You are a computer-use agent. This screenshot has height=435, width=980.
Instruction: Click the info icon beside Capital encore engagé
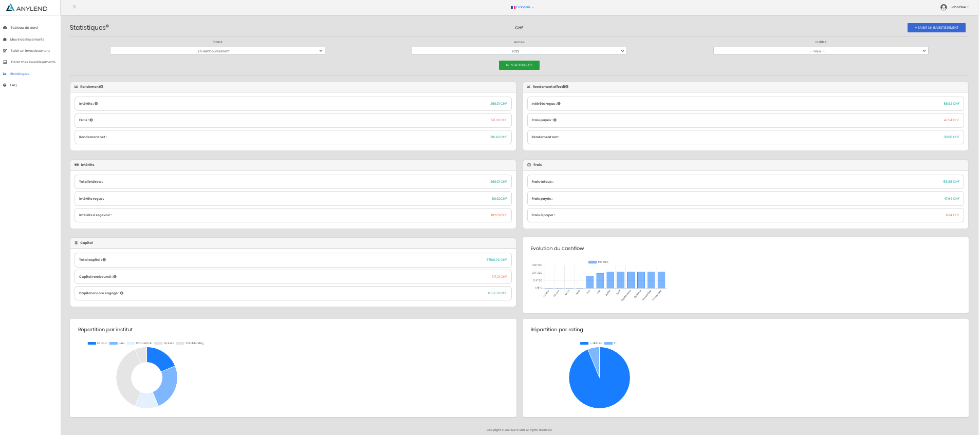[122, 293]
